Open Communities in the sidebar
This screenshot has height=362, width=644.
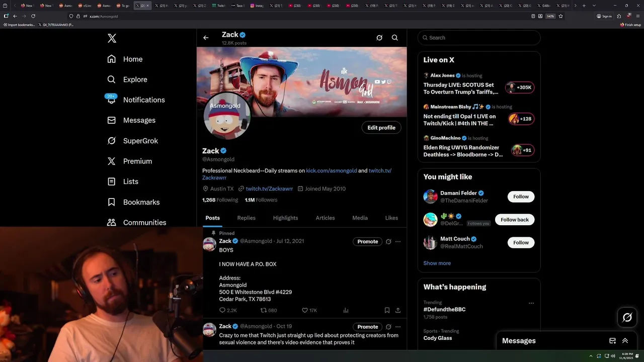(137, 222)
